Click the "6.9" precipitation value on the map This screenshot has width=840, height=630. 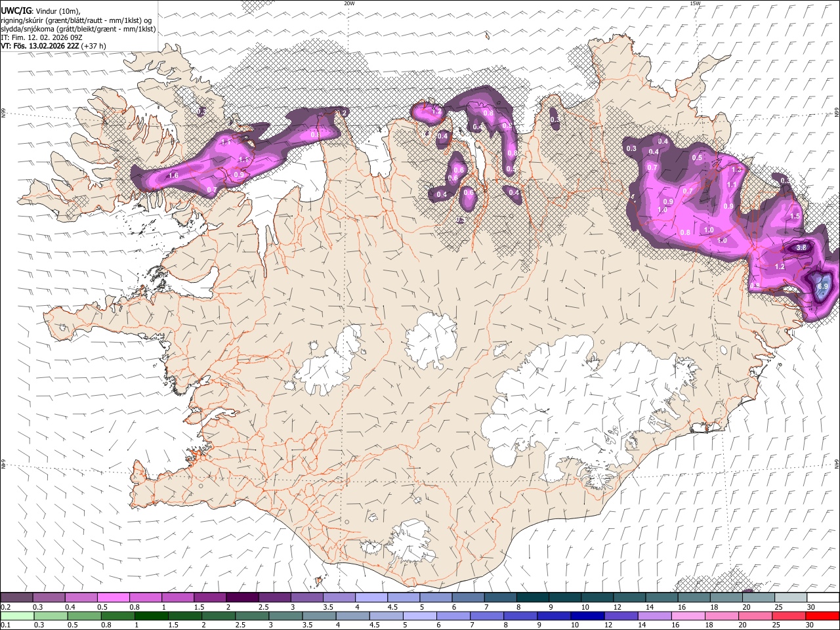822,287
